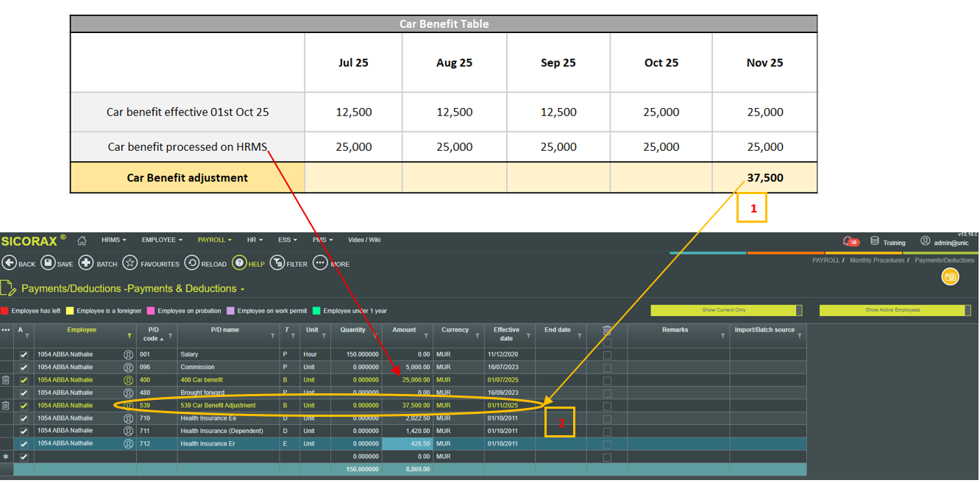980x483 pixels.
Task: Click the Home icon beside SICORAX logo
Action: (x=82, y=240)
